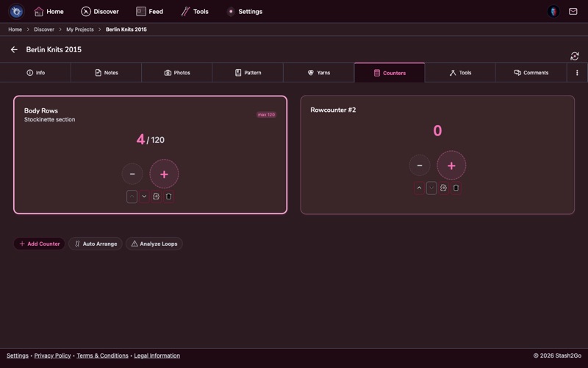Viewport: 588px width, 368px height.
Task: Click the Stash2Go logo icon
Action: click(x=16, y=12)
